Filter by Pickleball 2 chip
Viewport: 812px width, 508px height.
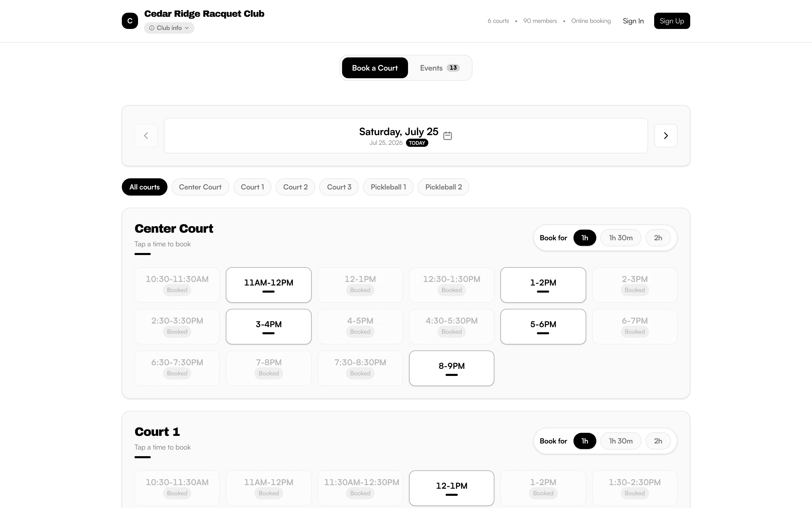[444, 187]
